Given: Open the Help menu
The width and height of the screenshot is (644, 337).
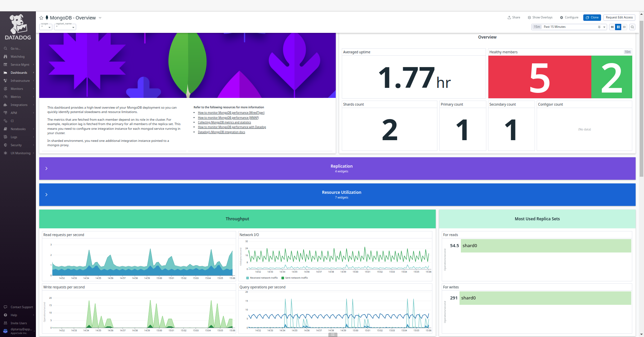Looking at the screenshot, I should point(14,315).
